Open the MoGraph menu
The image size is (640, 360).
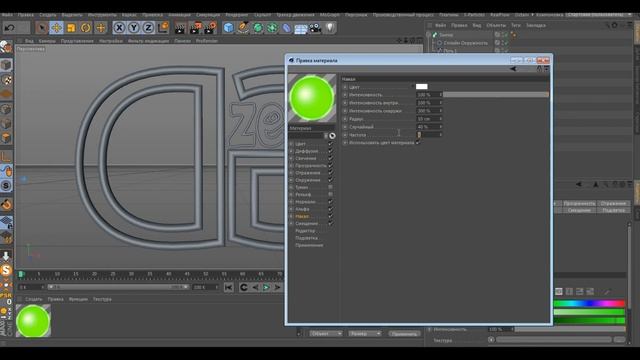pos(329,15)
